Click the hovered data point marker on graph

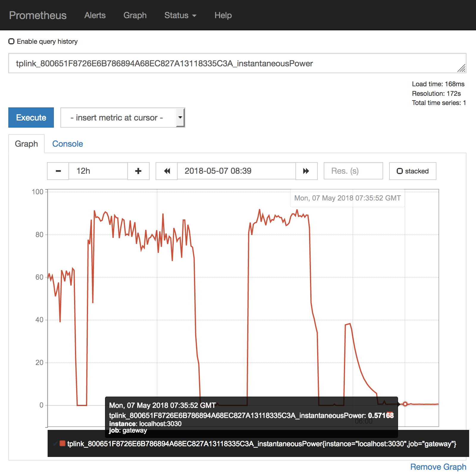click(x=405, y=404)
